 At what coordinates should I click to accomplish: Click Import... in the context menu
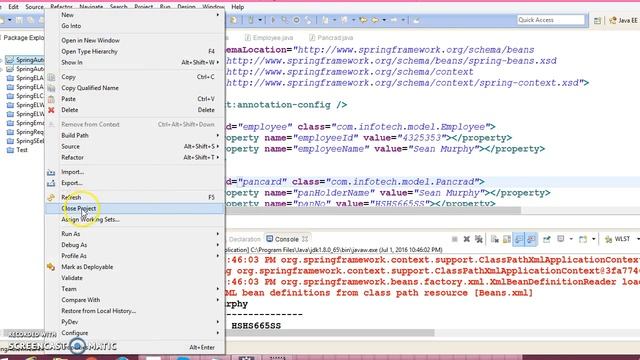135,172
